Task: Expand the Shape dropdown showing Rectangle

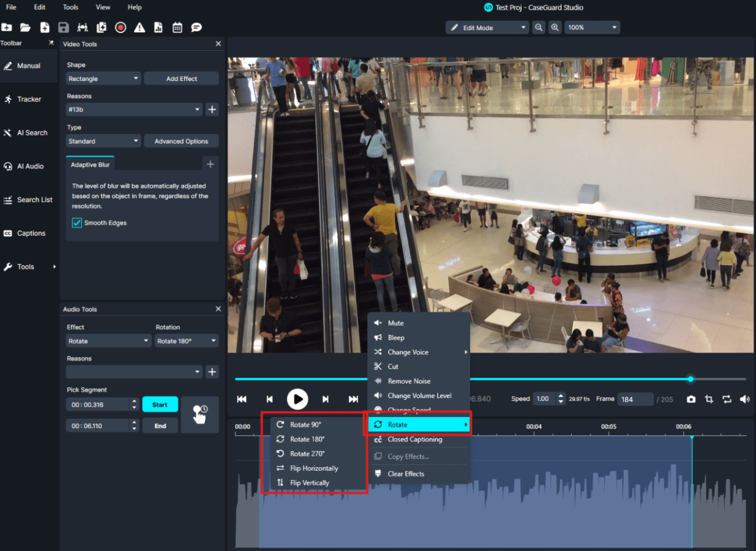Action: [x=103, y=79]
